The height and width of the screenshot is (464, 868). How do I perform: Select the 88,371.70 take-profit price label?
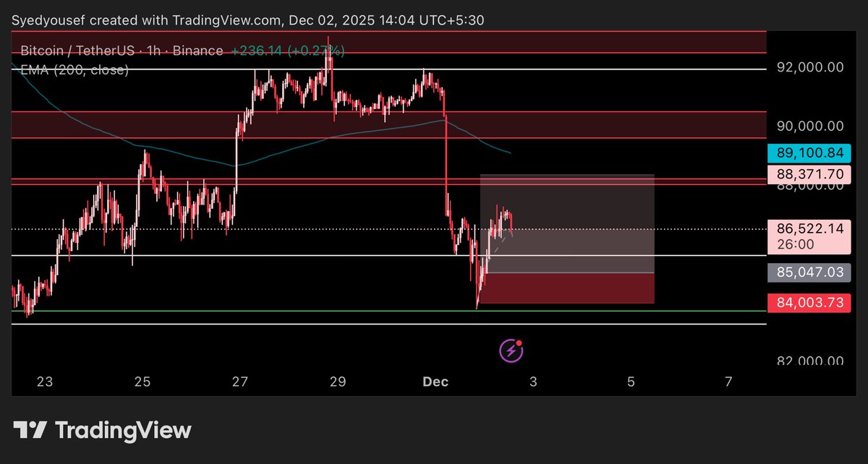tap(810, 173)
